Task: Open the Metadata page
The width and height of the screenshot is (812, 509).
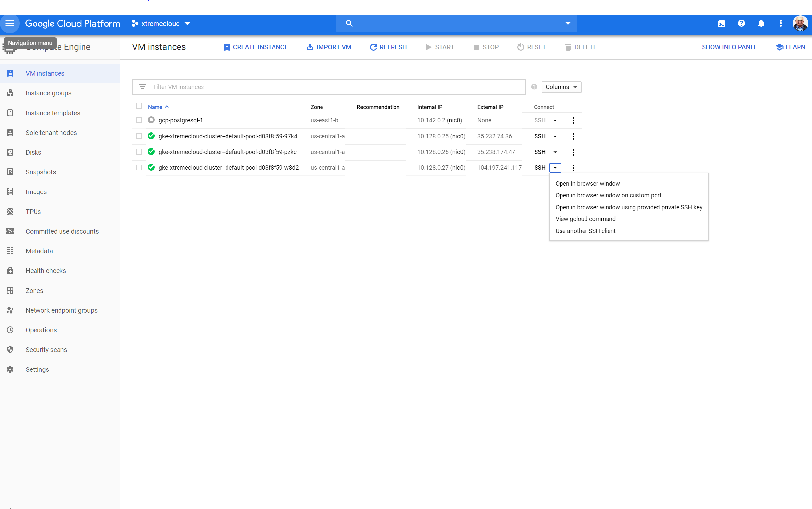Action: 60,251
